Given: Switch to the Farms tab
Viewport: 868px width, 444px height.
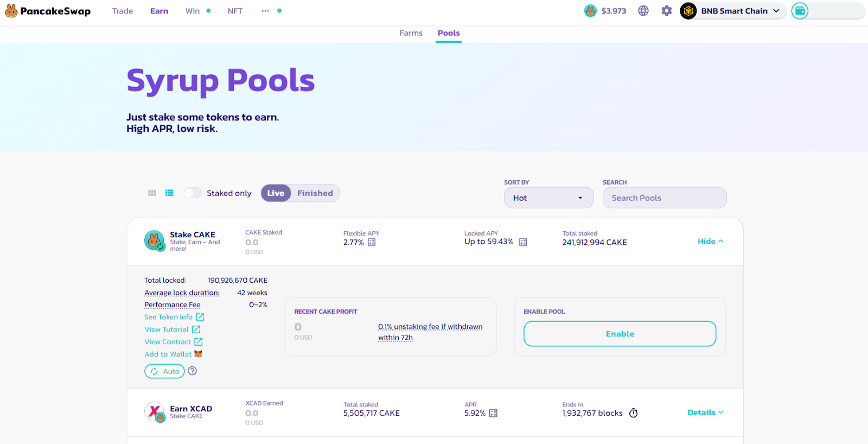Looking at the screenshot, I should pos(411,33).
